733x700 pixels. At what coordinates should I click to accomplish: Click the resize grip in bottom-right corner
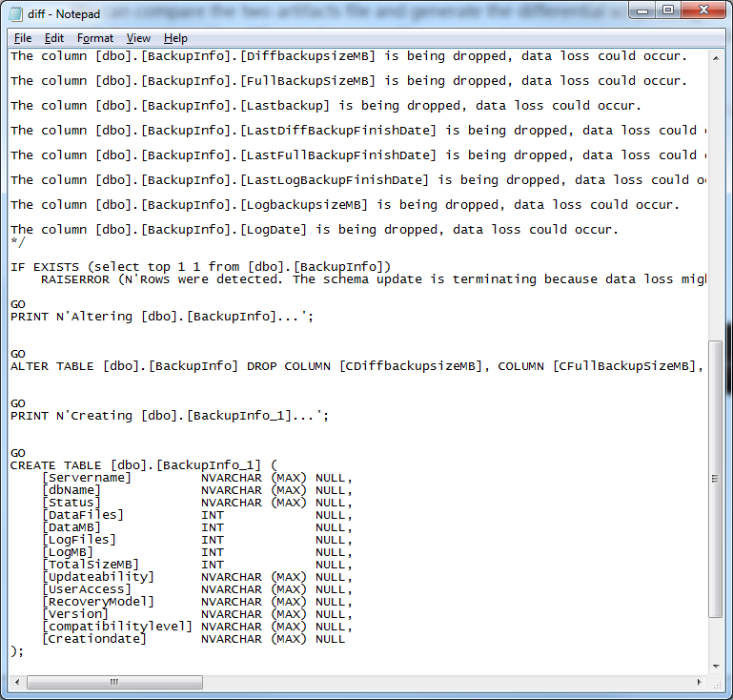pyautogui.click(x=718, y=684)
